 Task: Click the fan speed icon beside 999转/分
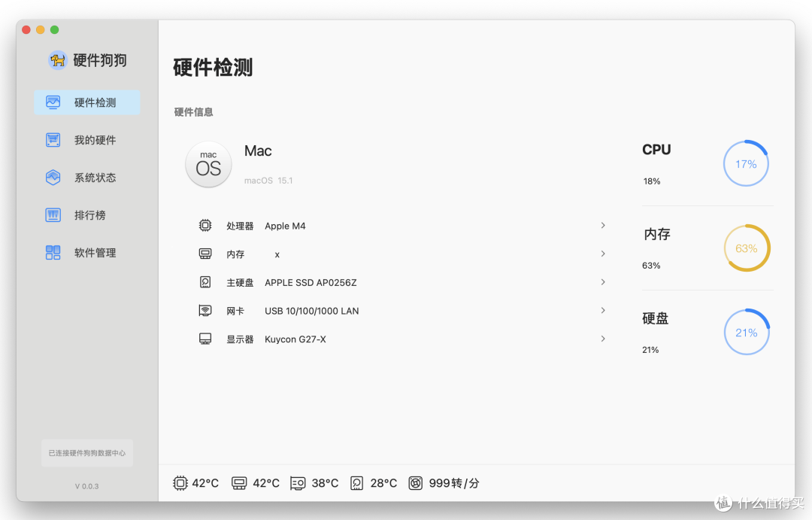(x=415, y=483)
